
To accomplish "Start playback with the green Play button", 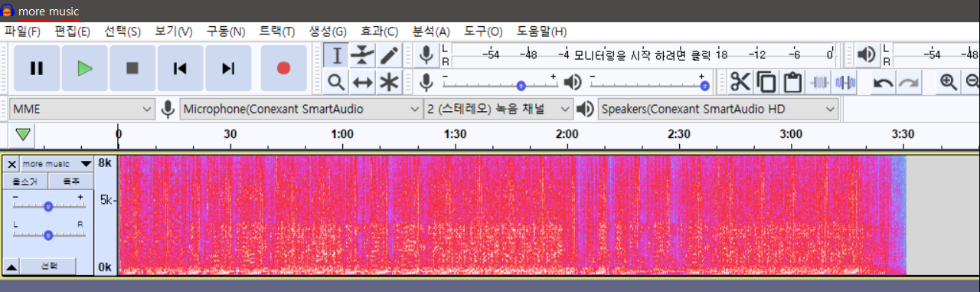I will coord(84,68).
